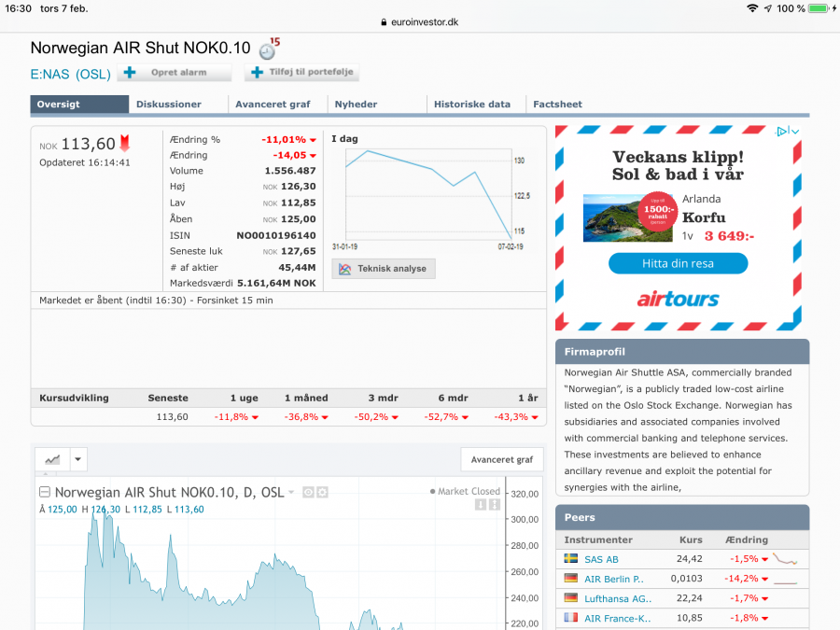840x630 pixels.
Task: Collapse the Norwegian AIR chart legend box
Action: click(44, 492)
